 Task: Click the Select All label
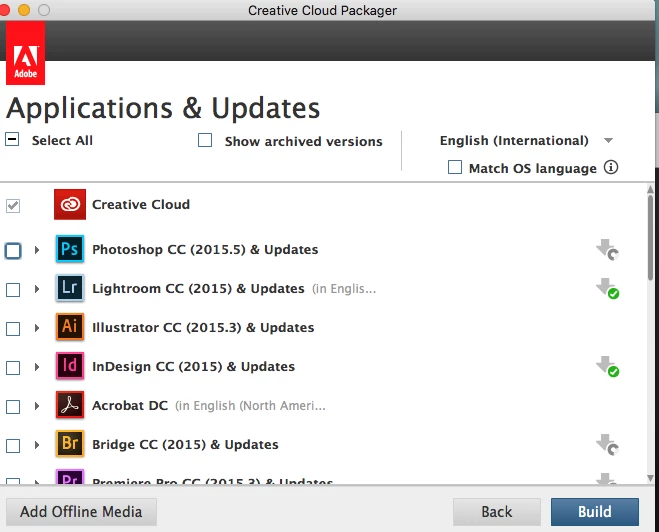click(62, 140)
